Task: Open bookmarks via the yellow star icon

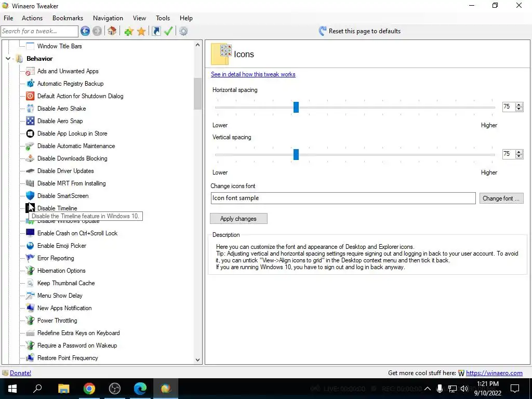Action: (141, 31)
